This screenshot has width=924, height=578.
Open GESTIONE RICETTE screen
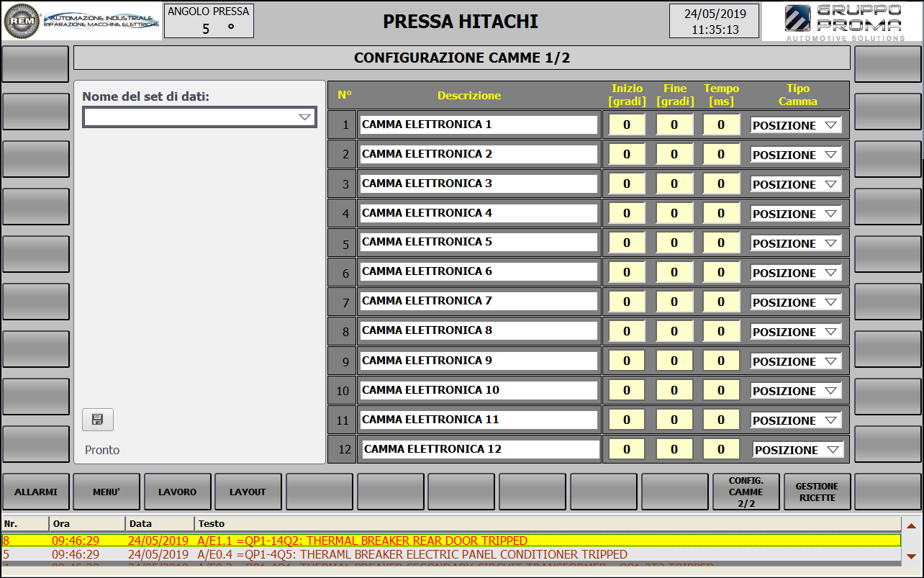817,492
